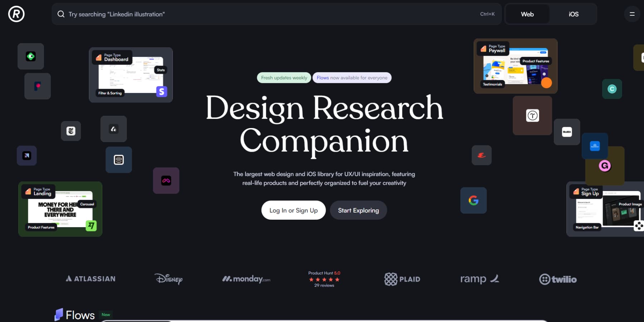Click the white T badge icon above MoMA
Screen dimensions: 644x322
(x=532, y=115)
